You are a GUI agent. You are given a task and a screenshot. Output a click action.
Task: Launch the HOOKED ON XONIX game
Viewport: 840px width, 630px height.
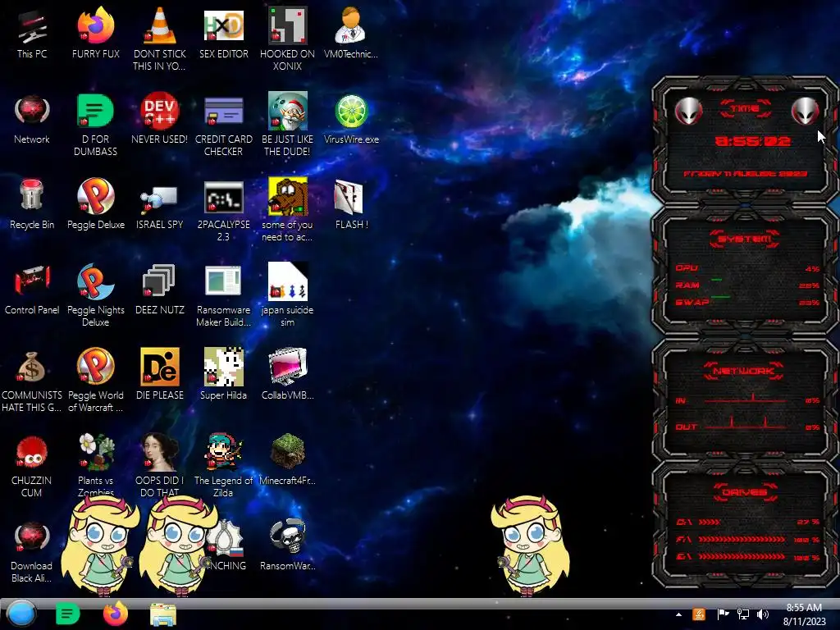(x=287, y=39)
